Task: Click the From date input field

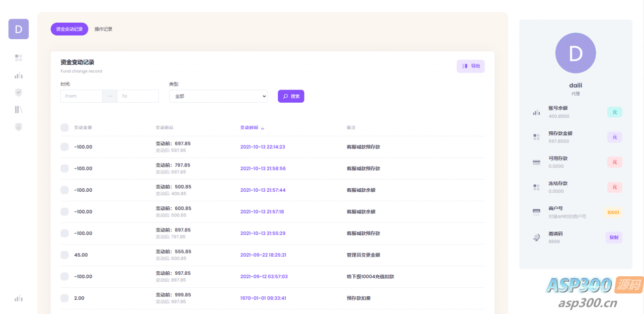Action: pyautogui.click(x=82, y=96)
